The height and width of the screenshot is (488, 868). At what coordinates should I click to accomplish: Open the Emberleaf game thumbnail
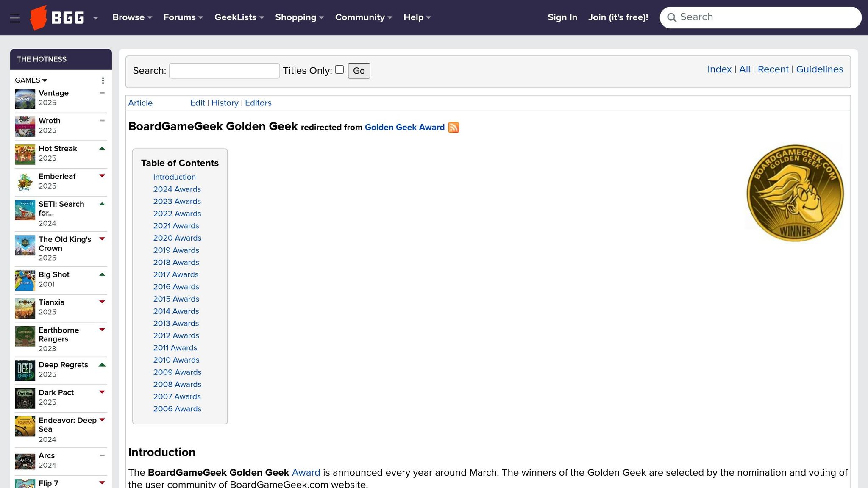[x=25, y=182]
